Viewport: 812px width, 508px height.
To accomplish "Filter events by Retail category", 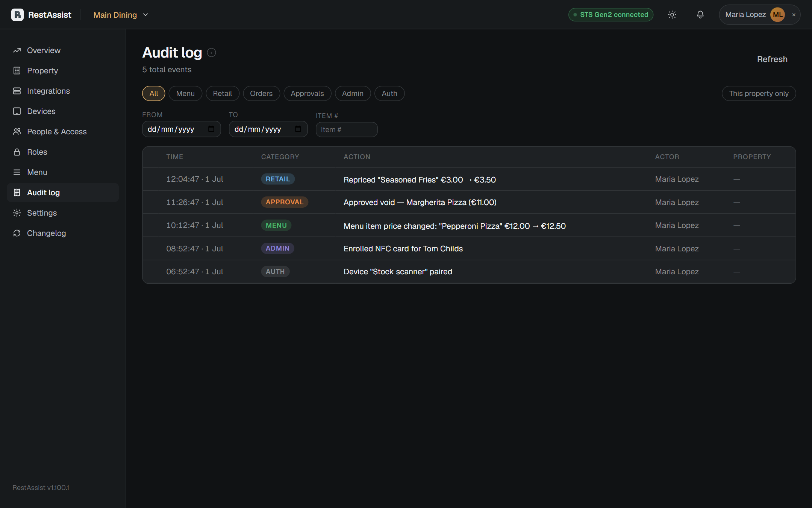I will tap(223, 93).
